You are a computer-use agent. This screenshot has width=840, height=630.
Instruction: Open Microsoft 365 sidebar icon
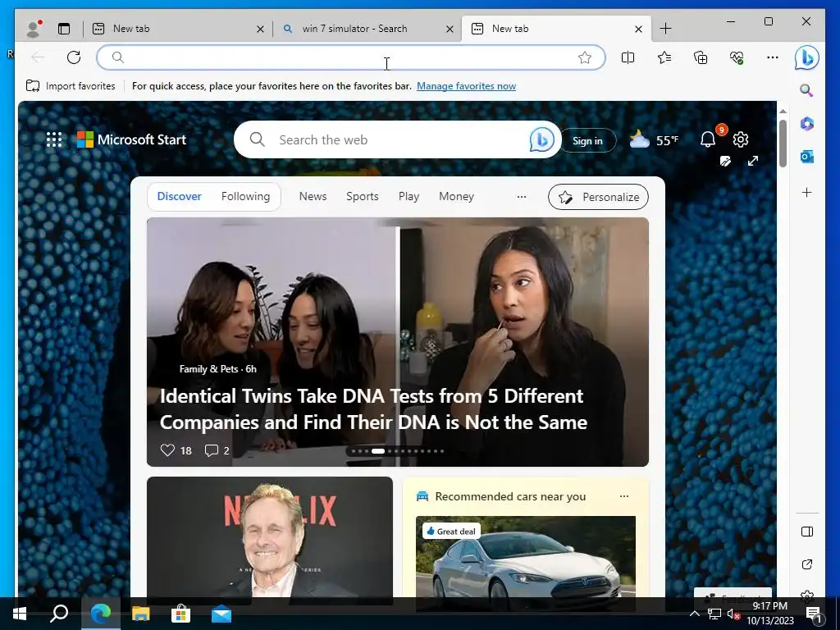[x=807, y=124]
